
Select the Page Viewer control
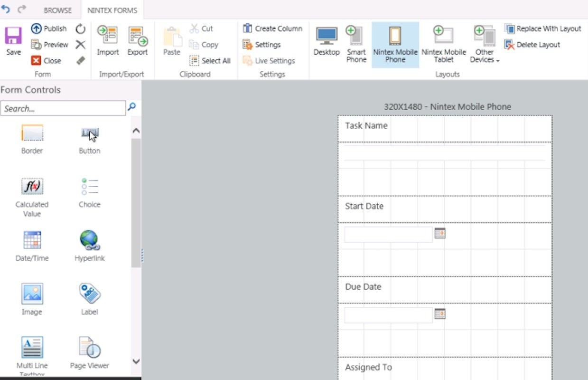89,354
